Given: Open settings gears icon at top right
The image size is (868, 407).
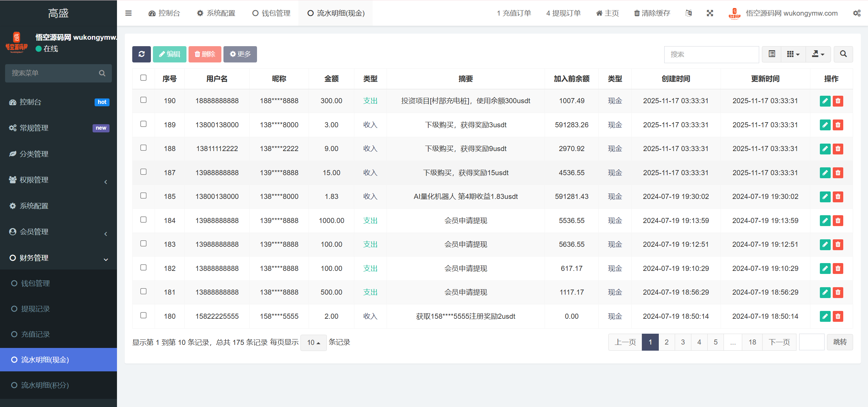Looking at the screenshot, I should pos(857,13).
